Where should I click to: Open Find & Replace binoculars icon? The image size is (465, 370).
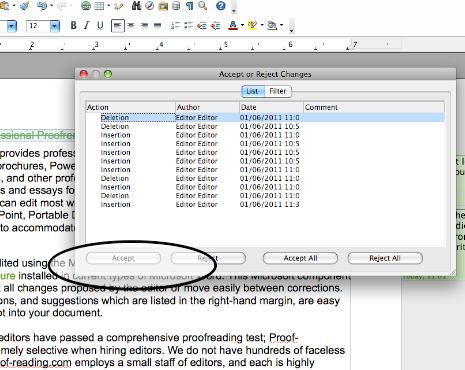pyautogui.click(x=136, y=6)
